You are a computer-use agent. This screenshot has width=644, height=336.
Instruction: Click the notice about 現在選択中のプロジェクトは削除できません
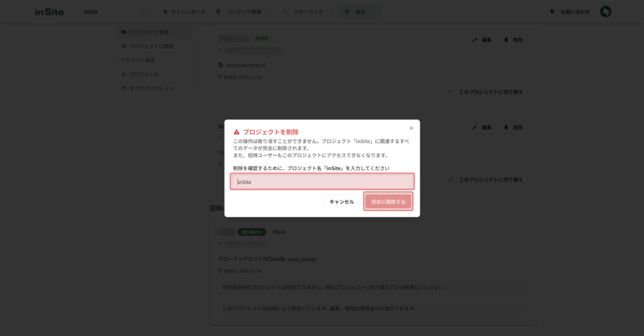372,287
